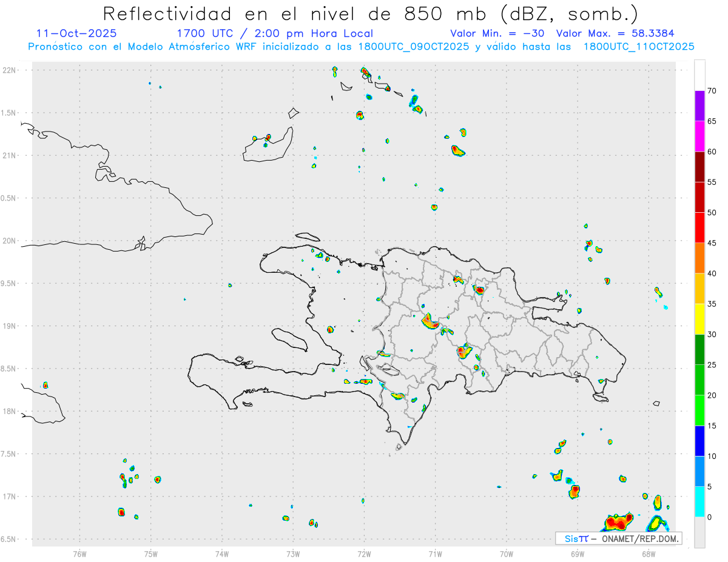Click the '21N' latitude label
The height and width of the screenshot is (562, 728).
[x=10, y=156]
